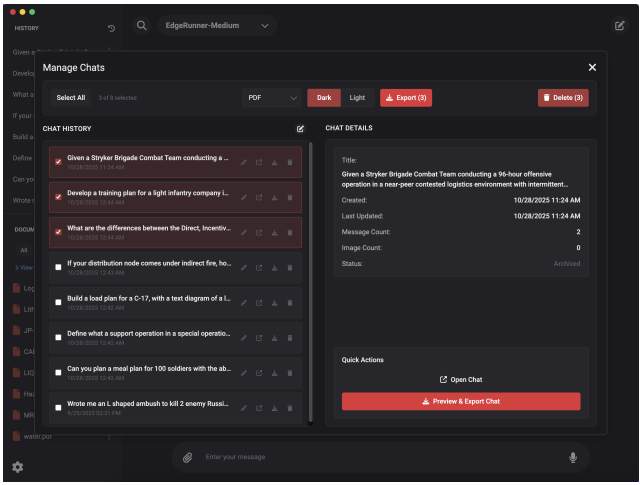Delete the C-17 load plan chat

click(x=290, y=303)
